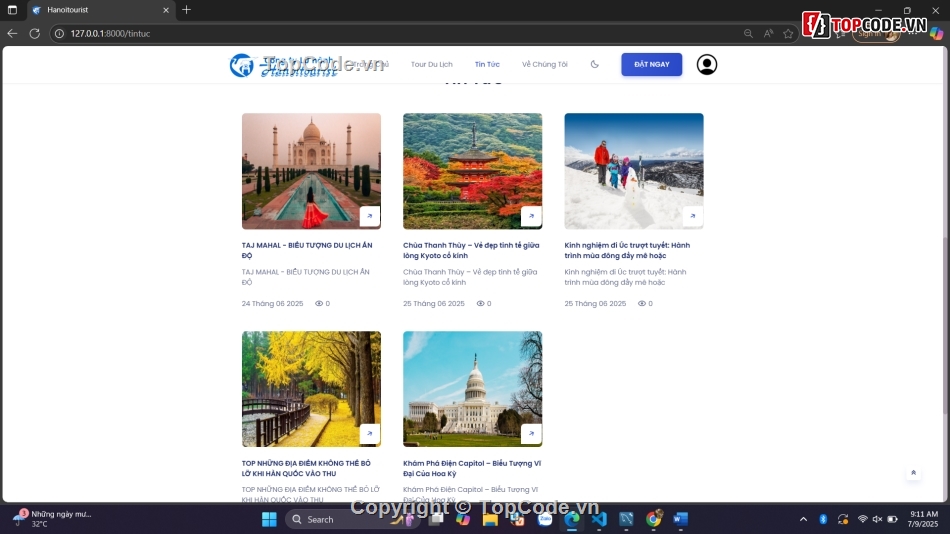Image resolution: width=950 pixels, height=534 pixels.
Task: Open Microsoft Word from taskbar
Action: pyautogui.click(x=680, y=519)
